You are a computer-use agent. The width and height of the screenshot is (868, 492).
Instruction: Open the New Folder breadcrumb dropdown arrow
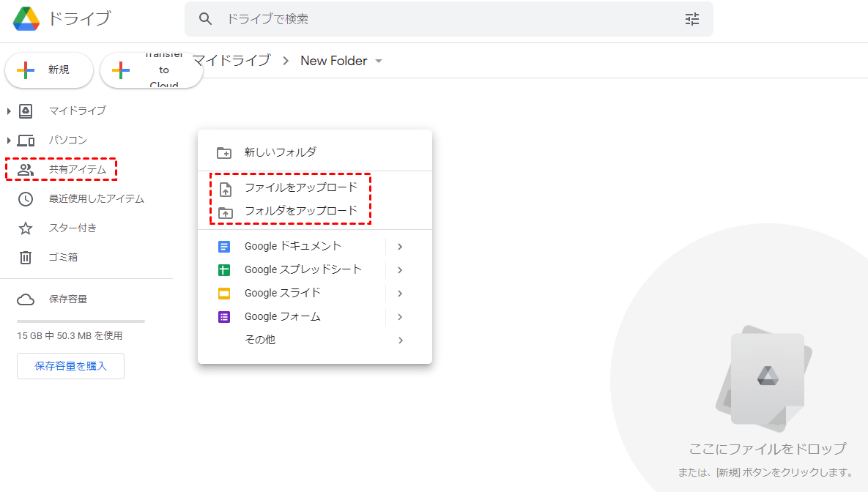pyautogui.click(x=379, y=61)
